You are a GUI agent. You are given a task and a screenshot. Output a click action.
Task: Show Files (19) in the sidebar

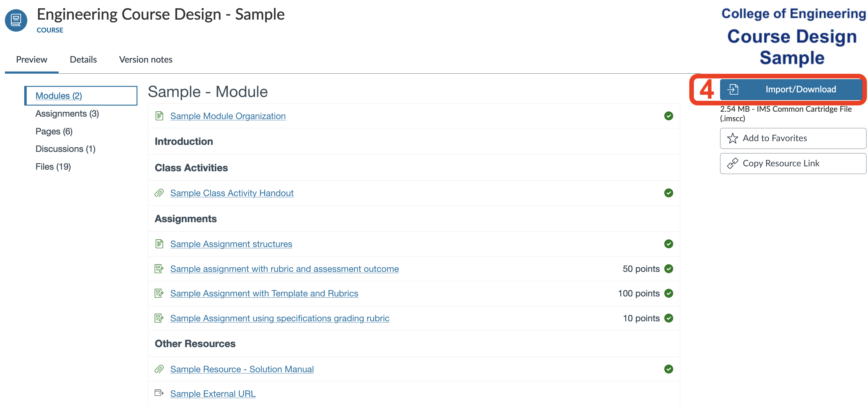[x=53, y=167]
